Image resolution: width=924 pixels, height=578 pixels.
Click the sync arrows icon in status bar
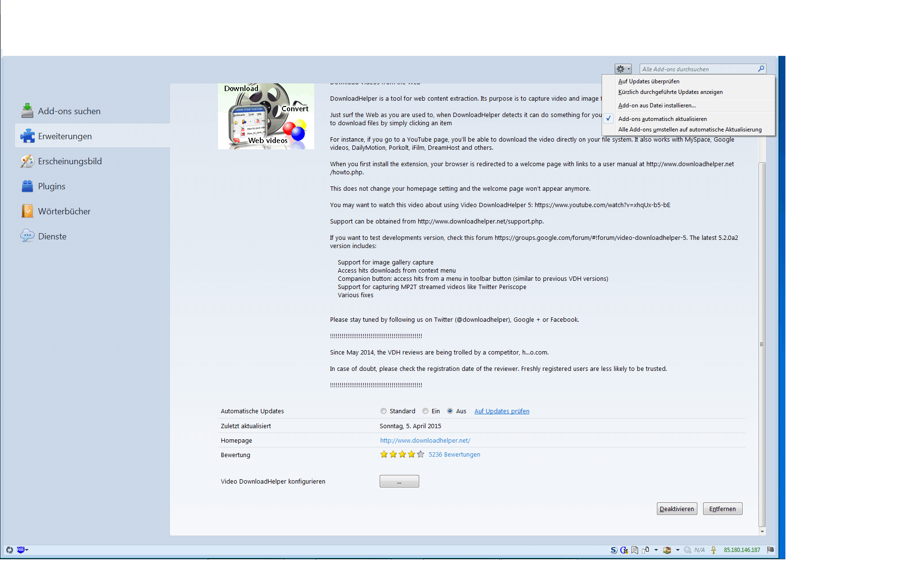pos(10,550)
